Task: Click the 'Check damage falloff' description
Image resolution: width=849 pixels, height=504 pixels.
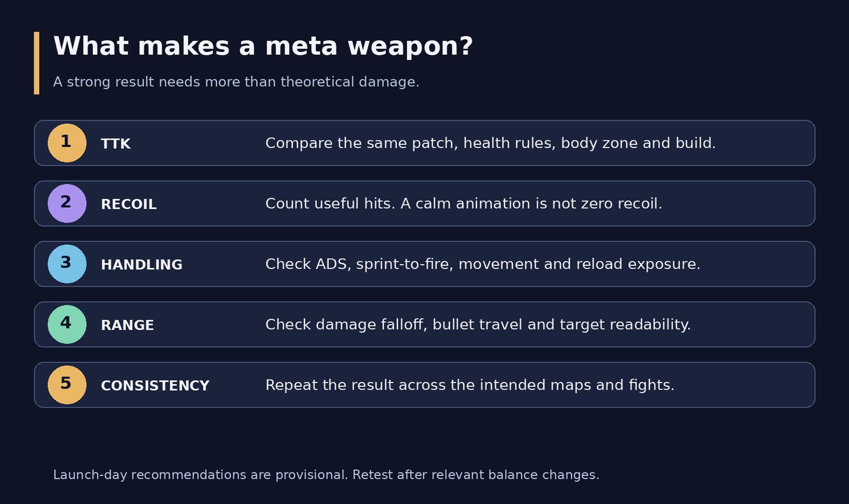Action: click(478, 325)
